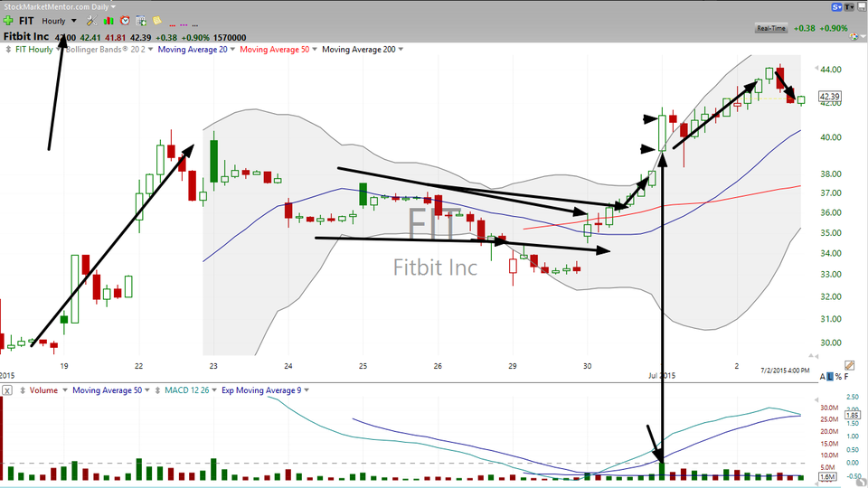
Task: Open the yellow sticky note icon
Action: tap(157, 21)
